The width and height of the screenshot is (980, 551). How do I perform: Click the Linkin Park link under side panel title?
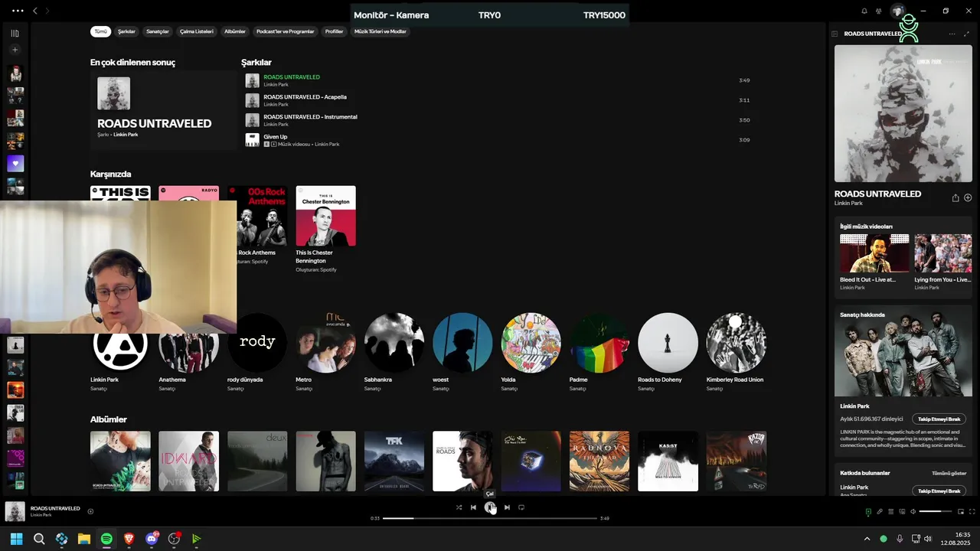coord(848,204)
